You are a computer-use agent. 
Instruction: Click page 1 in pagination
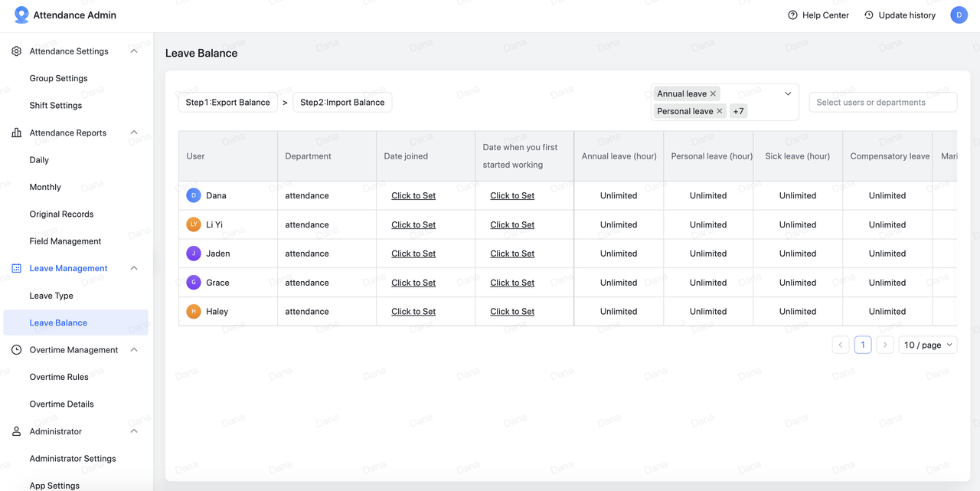click(862, 345)
